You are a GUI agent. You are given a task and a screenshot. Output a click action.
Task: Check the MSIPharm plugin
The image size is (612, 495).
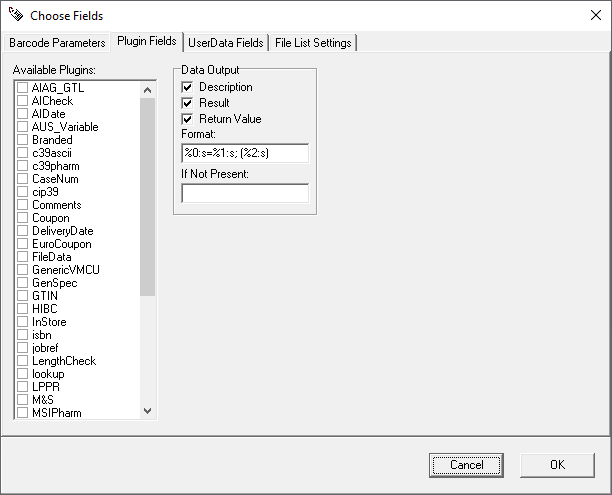pyautogui.click(x=22, y=413)
